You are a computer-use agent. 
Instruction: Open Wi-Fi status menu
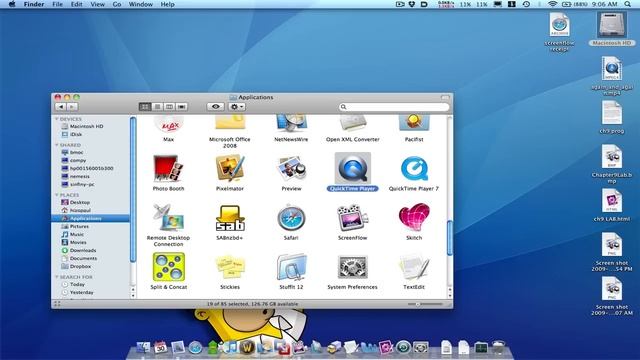(x=552, y=4)
